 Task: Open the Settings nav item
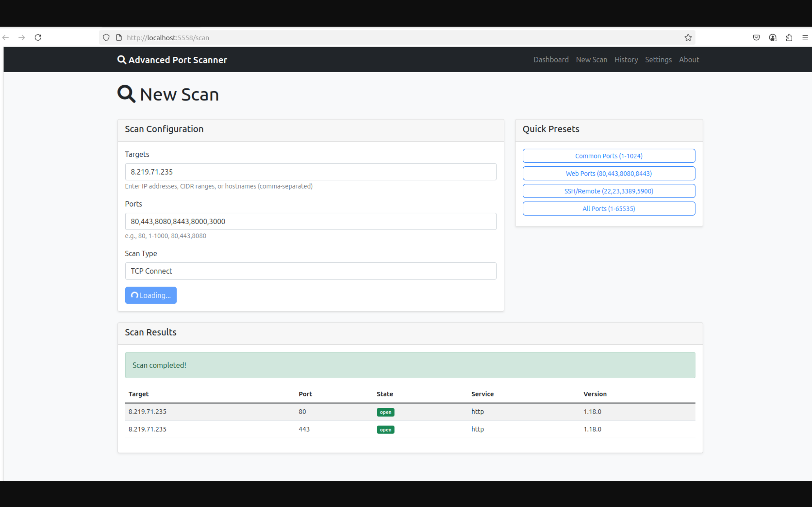click(x=658, y=60)
